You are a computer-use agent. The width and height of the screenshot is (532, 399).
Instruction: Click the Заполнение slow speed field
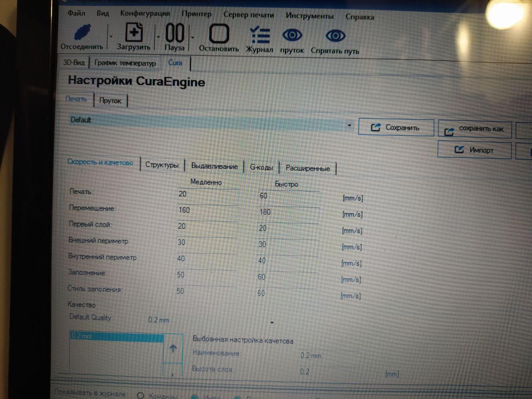pos(206,276)
